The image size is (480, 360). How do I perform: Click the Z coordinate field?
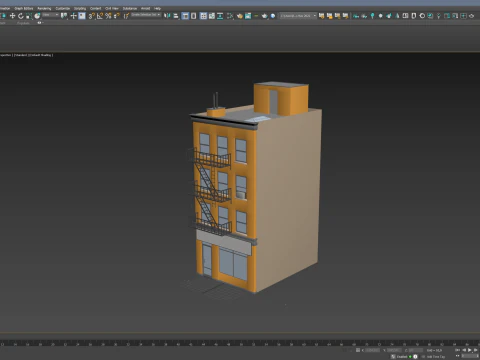click(x=415, y=350)
